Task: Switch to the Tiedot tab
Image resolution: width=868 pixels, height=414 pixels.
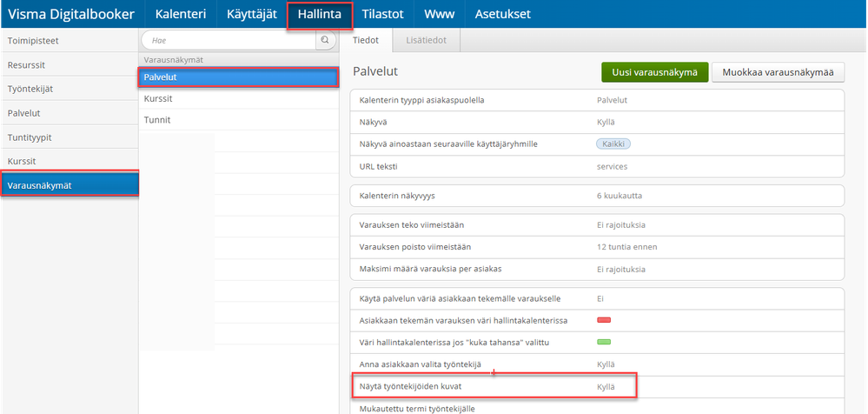Action: pos(365,41)
